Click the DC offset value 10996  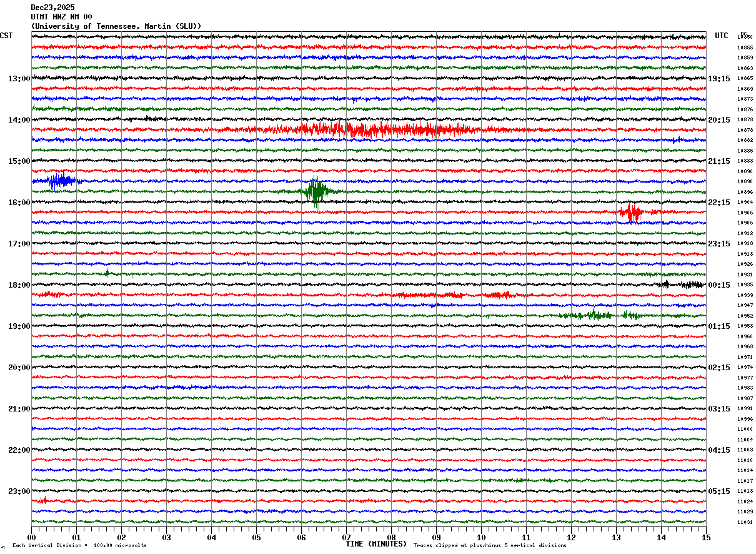745,419
